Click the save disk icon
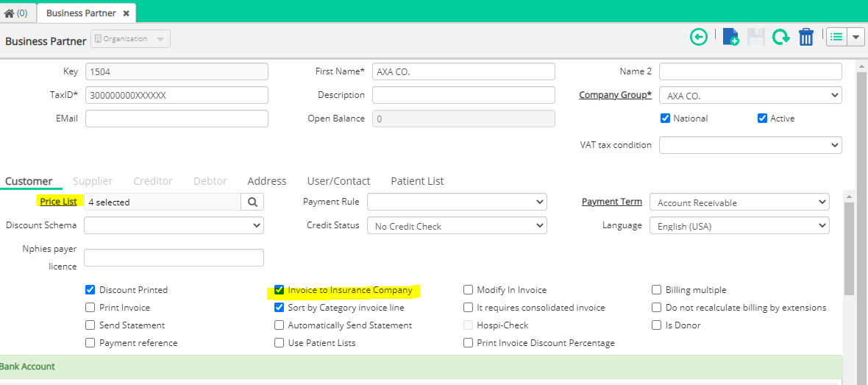This screenshot has height=385, width=868. [756, 38]
